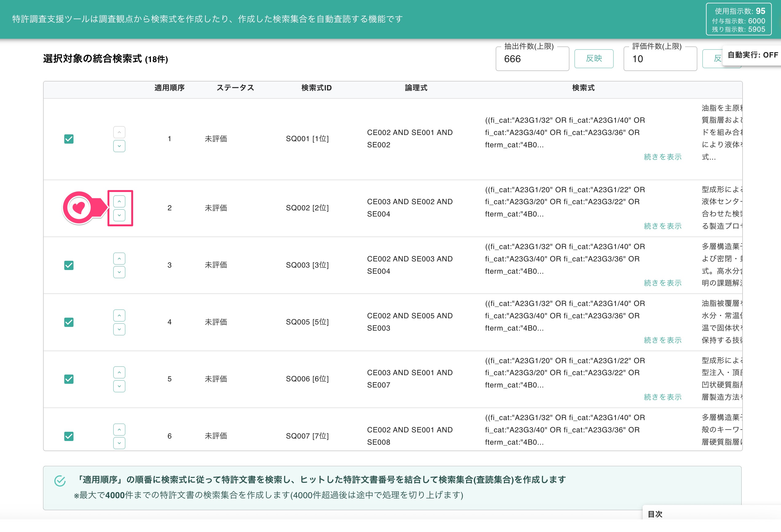Move SQ001 row down with down arrow
Screen dimensions: 781x532
tap(119, 146)
